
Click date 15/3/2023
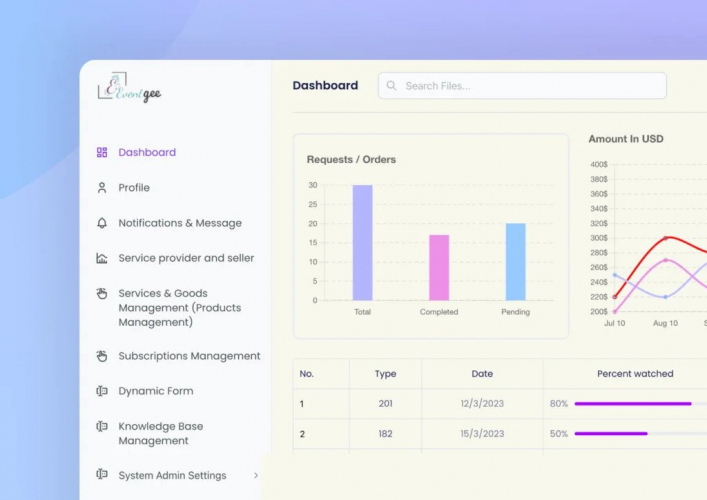482,434
